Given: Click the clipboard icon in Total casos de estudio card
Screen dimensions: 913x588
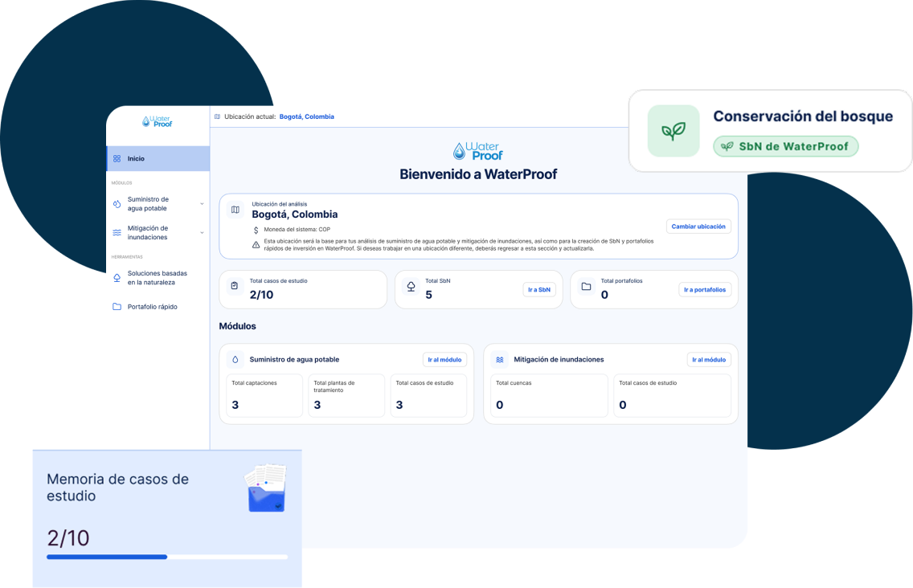Looking at the screenshot, I should click(x=235, y=286).
